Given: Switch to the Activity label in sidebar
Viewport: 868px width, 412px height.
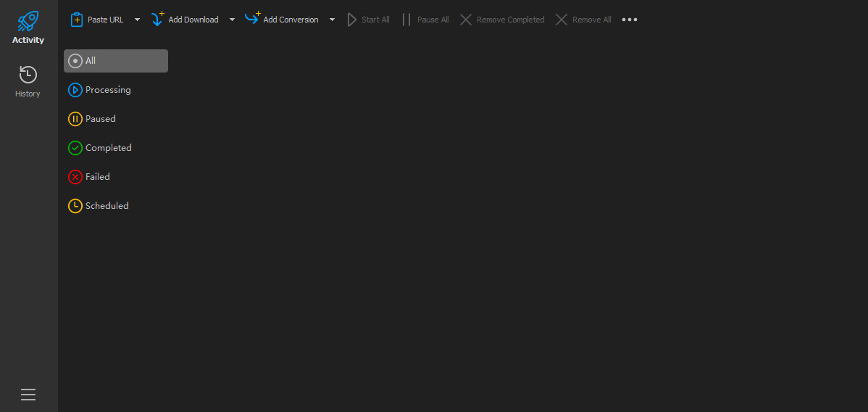Looking at the screenshot, I should [x=28, y=40].
